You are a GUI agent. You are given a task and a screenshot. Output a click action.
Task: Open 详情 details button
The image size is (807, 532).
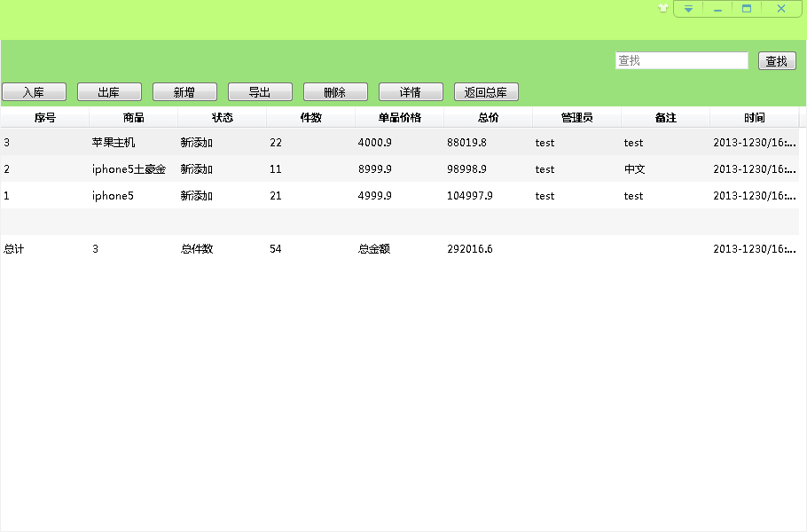(411, 92)
